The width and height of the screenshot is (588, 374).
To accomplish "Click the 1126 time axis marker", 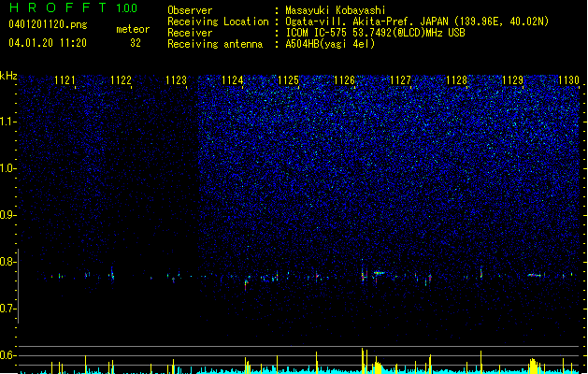I will coord(344,80).
